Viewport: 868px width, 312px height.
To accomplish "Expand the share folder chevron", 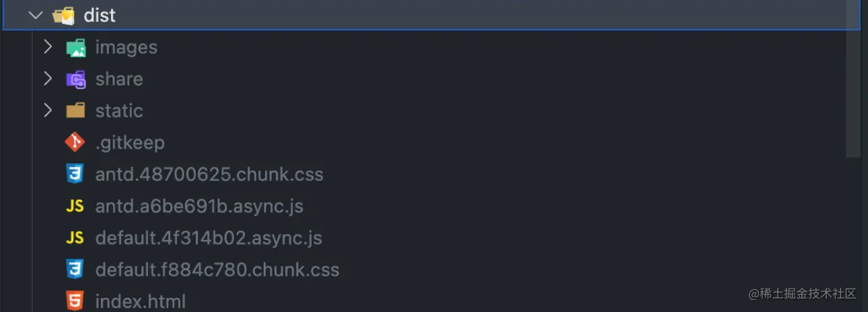I will pos(48,79).
